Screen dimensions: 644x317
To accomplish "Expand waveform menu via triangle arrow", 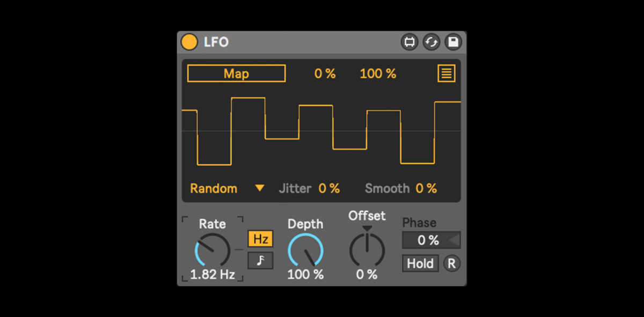I will [x=260, y=188].
